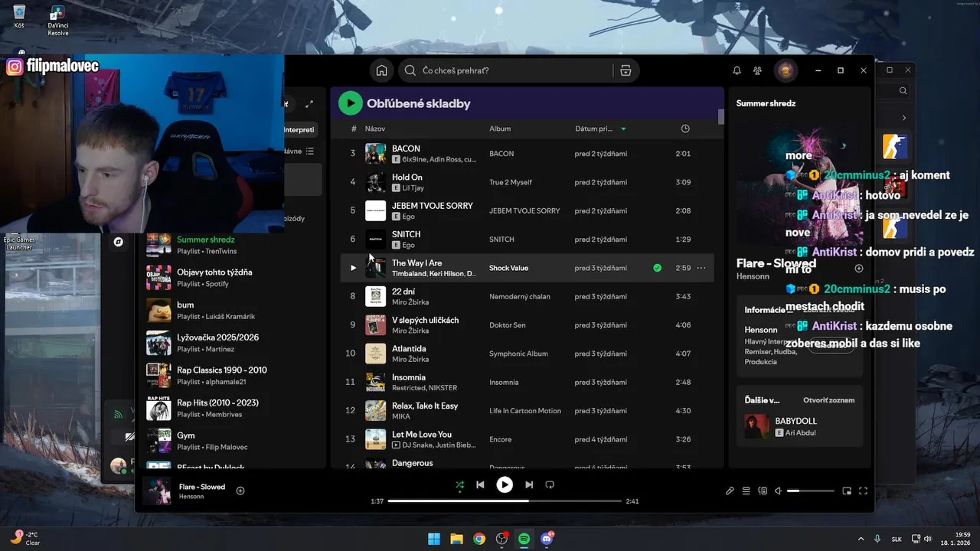Open the miniplayer
The width and height of the screenshot is (980, 551).
pyautogui.click(x=847, y=491)
